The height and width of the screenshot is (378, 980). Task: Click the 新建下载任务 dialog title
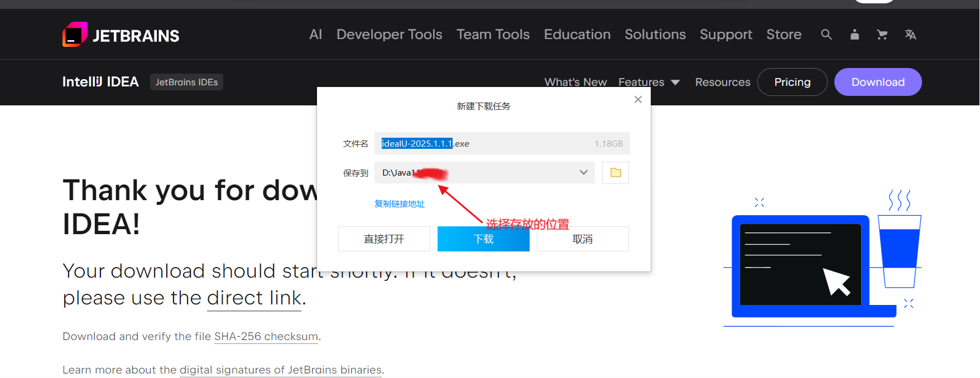pos(483,106)
